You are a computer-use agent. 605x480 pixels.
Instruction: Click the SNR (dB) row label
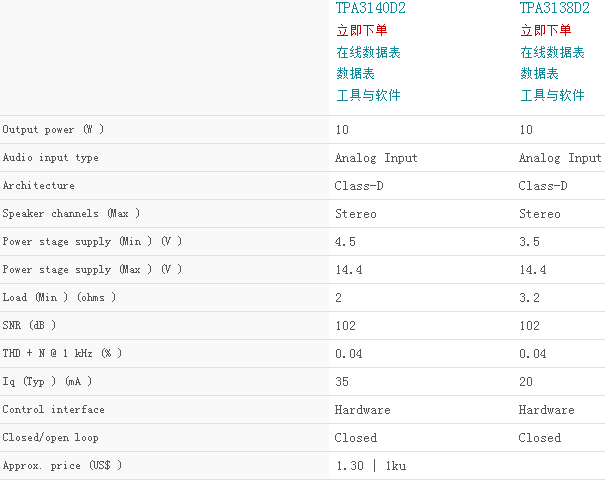click(29, 326)
